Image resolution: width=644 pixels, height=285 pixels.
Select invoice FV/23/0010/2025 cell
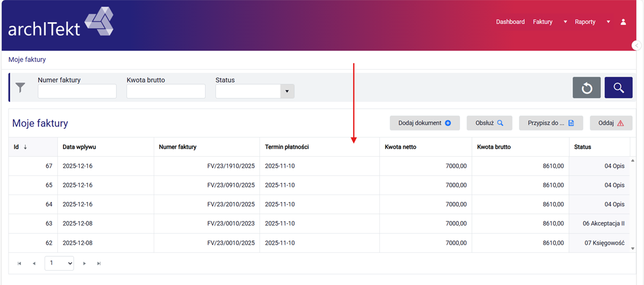pos(207,243)
